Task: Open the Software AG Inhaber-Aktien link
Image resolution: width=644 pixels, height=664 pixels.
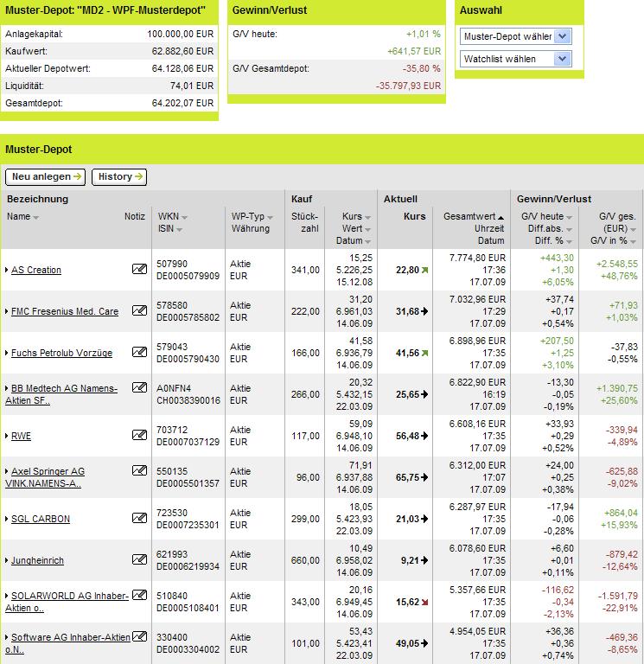Action: [67, 643]
